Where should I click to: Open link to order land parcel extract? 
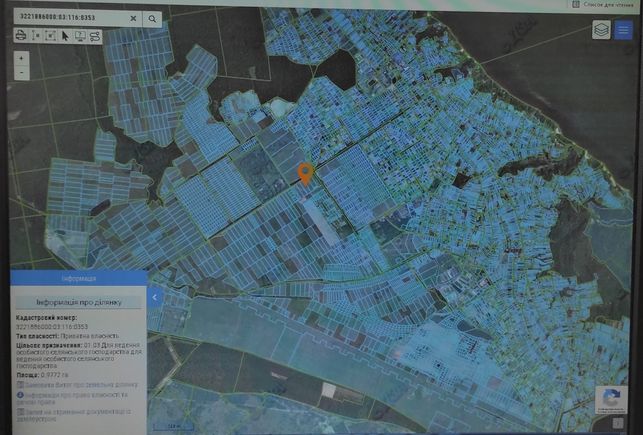click(x=78, y=385)
